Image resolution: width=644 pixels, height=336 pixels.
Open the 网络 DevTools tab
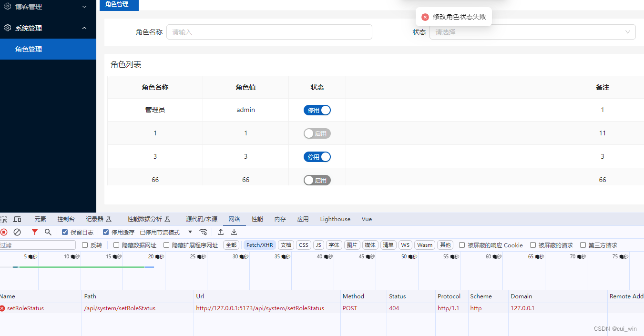click(234, 219)
